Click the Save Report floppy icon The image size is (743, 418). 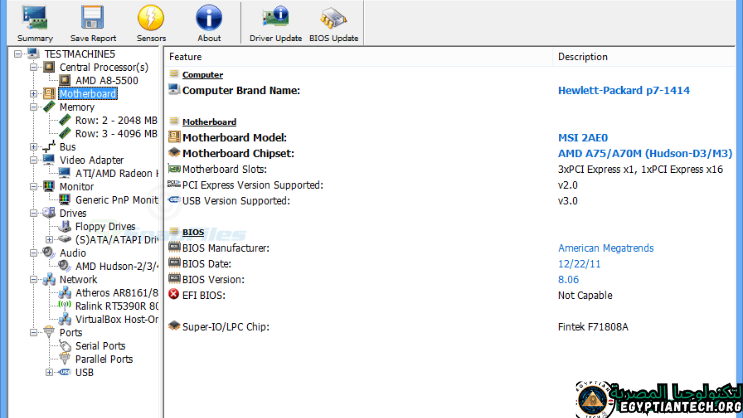click(92, 22)
